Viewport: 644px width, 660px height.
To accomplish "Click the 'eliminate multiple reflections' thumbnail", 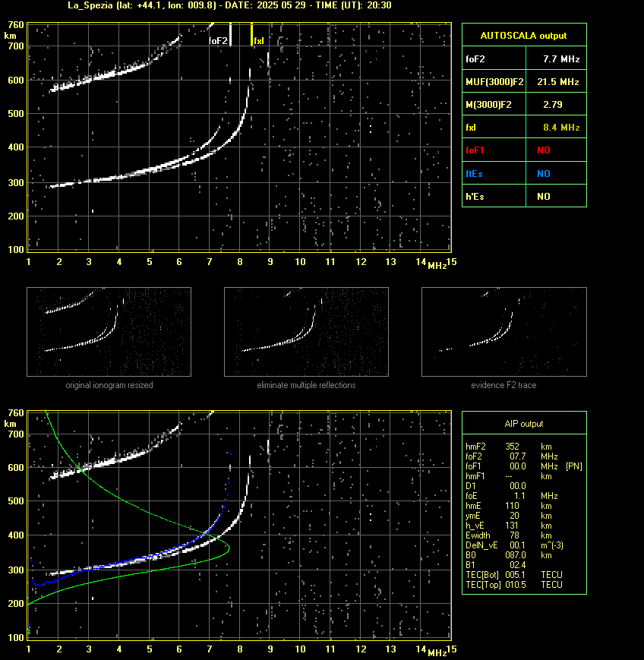I will point(306,332).
